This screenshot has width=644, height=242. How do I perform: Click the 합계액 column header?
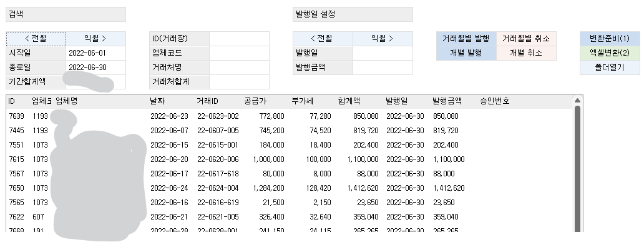pos(349,101)
